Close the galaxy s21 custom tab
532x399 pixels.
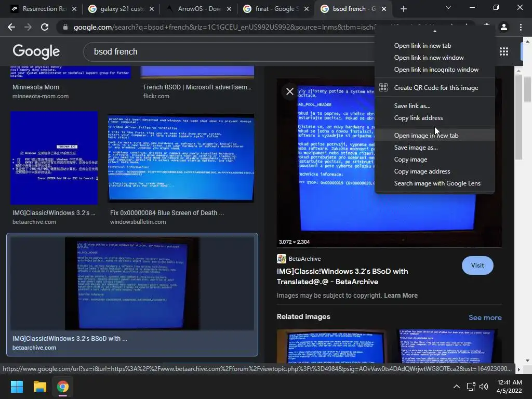[x=152, y=9]
